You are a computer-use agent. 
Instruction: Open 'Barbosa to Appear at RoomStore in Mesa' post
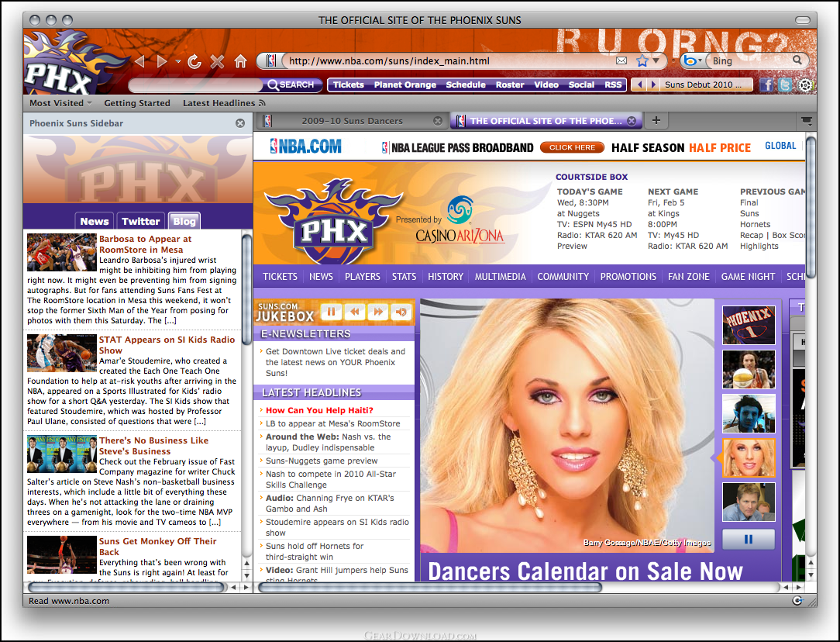coord(145,244)
